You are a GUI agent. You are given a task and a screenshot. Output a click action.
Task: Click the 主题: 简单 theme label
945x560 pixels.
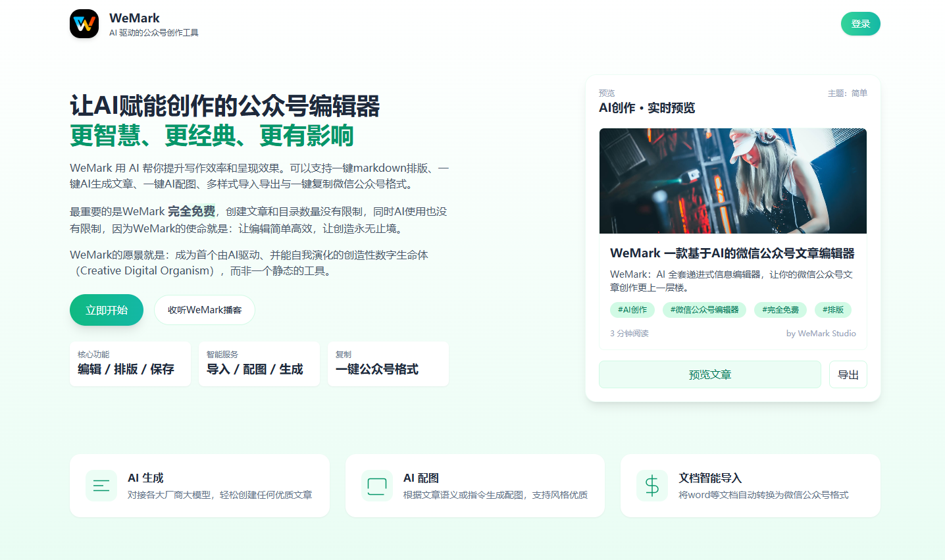point(847,93)
